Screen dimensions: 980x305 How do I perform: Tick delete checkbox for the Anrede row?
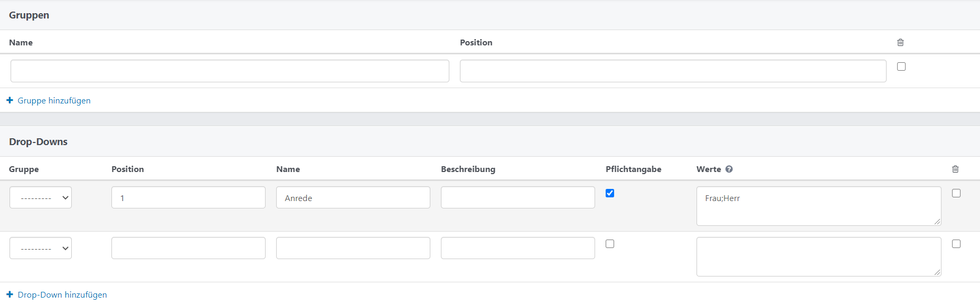pyautogui.click(x=956, y=193)
